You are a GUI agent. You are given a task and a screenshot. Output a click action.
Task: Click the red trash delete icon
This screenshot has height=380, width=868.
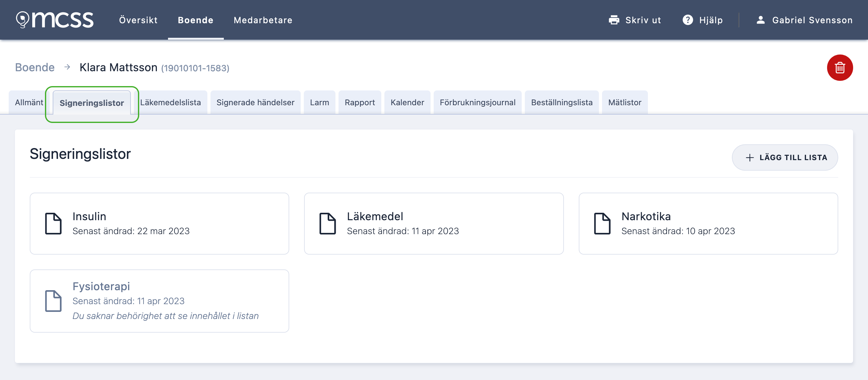pyautogui.click(x=840, y=67)
